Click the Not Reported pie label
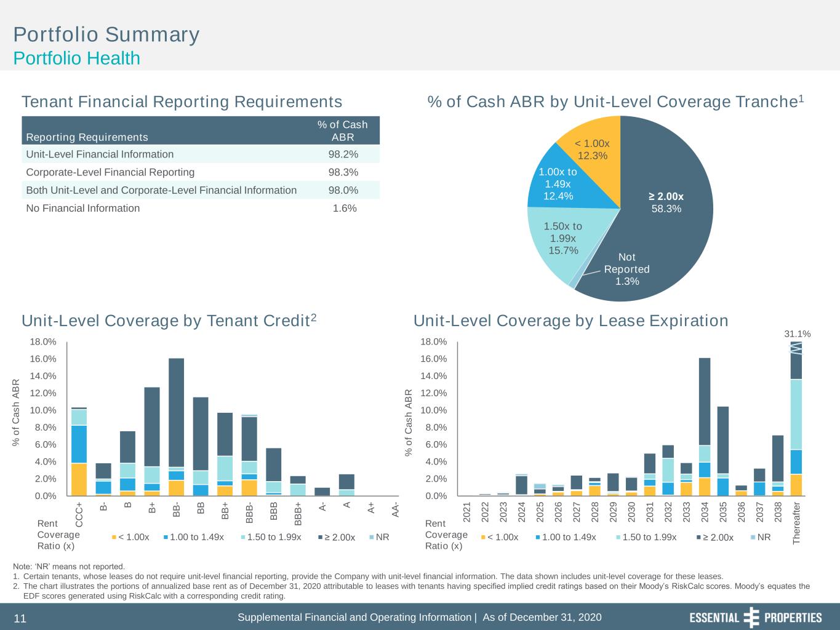 click(x=627, y=269)
